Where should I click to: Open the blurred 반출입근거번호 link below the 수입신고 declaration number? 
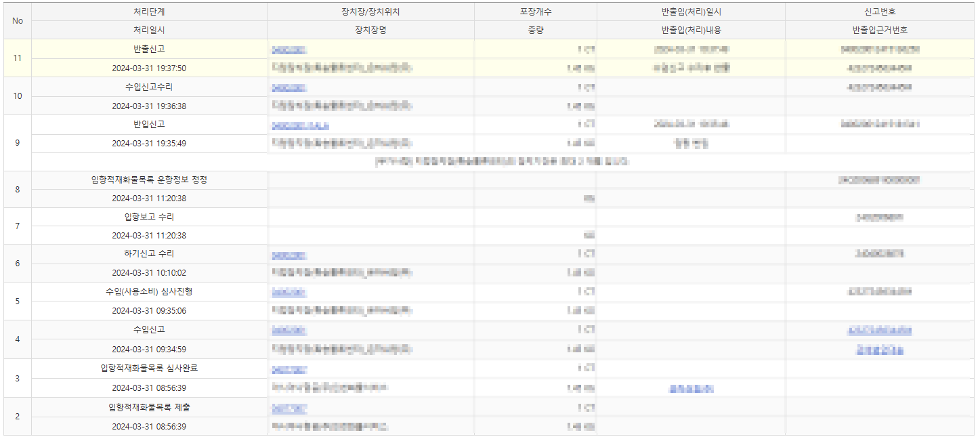[x=879, y=350]
